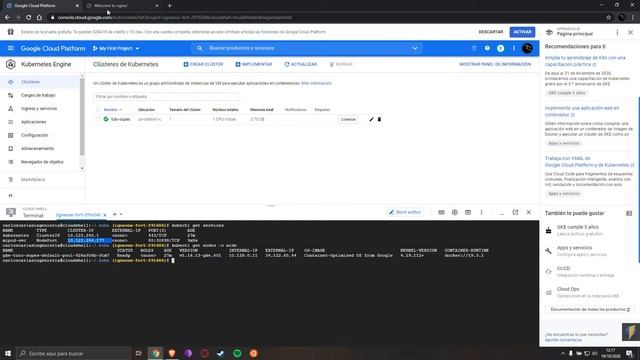The image size is (640, 360).
Task: Click the Spotify icon in the taskbar
Action: point(237,353)
